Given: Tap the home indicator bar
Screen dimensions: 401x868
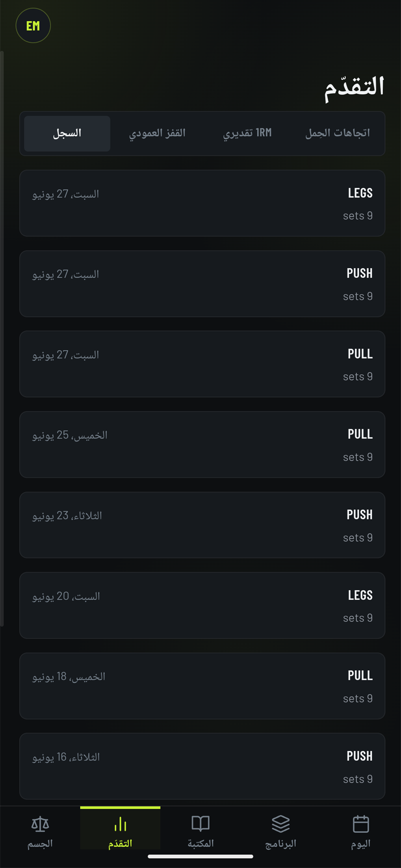Looking at the screenshot, I should tap(200, 856).
